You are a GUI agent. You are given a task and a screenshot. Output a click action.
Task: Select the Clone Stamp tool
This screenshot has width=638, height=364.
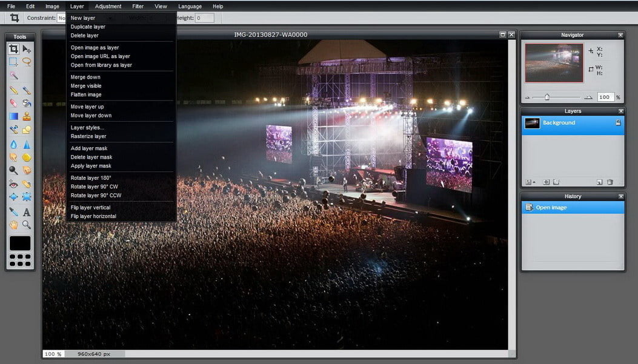click(x=27, y=116)
